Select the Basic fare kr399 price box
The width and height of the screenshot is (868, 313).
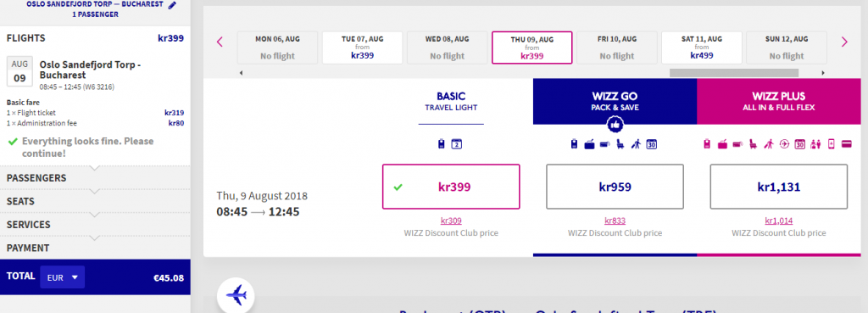[x=451, y=187]
